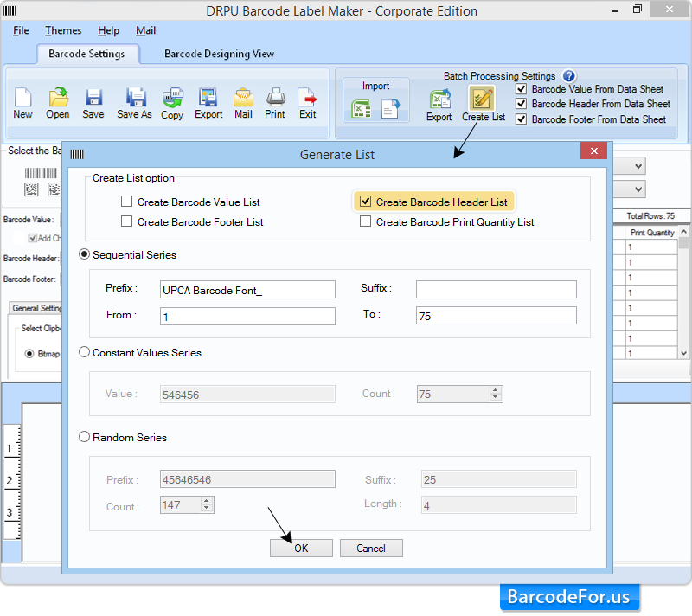
Task: Switch to Barcode Designing View tab
Action: tap(220, 54)
